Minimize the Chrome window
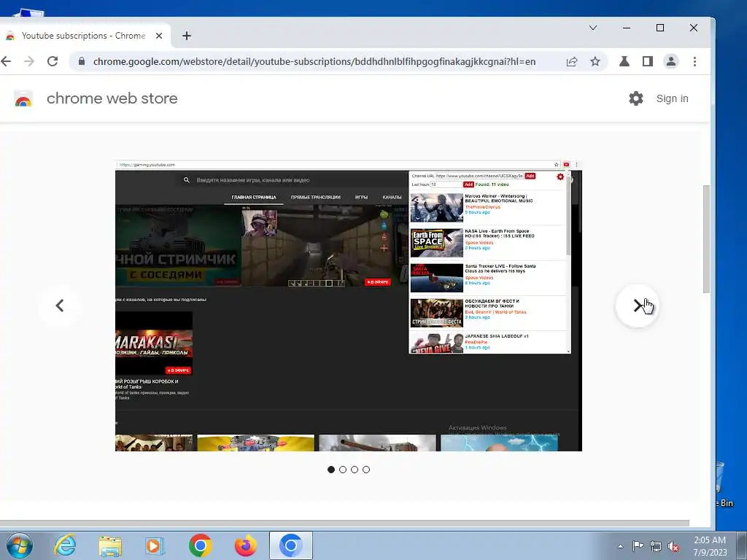The width and height of the screenshot is (747, 560). [627, 28]
